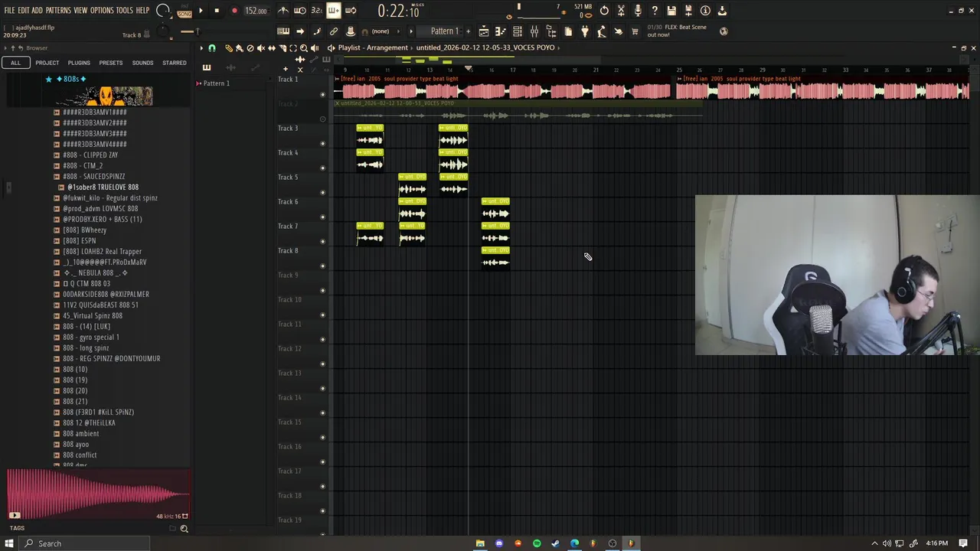Expand the #808 - CLIPPED ZAY folder

pos(90,155)
